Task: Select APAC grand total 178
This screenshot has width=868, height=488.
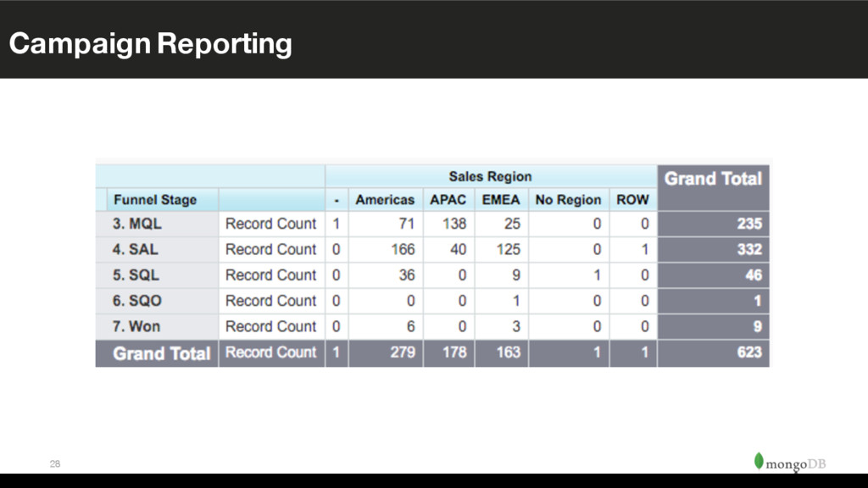Action: coord(454,352)
